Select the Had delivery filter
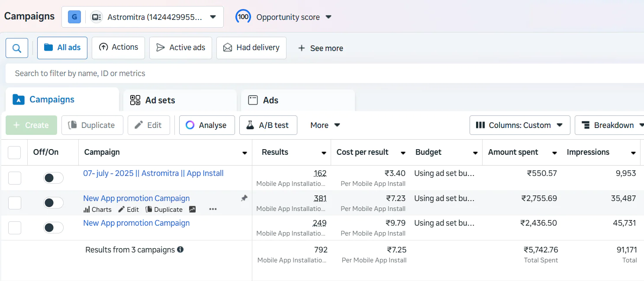The height and width of the screenshot is (281, 644). pos(251,48)
